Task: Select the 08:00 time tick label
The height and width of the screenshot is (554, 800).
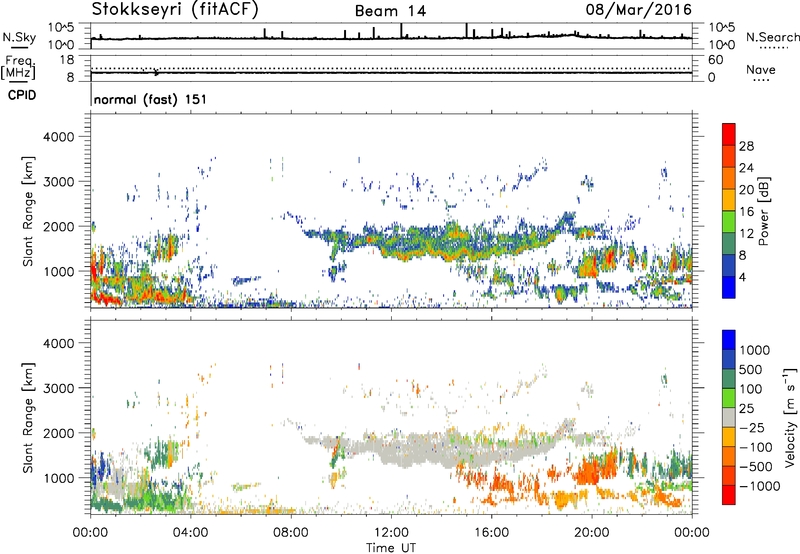Action: click(x=291, y=533)
